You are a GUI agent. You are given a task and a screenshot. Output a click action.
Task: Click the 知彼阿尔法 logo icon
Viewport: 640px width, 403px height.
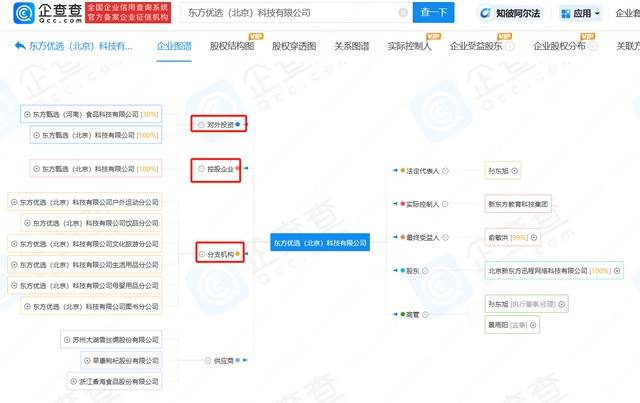(485, 13)
